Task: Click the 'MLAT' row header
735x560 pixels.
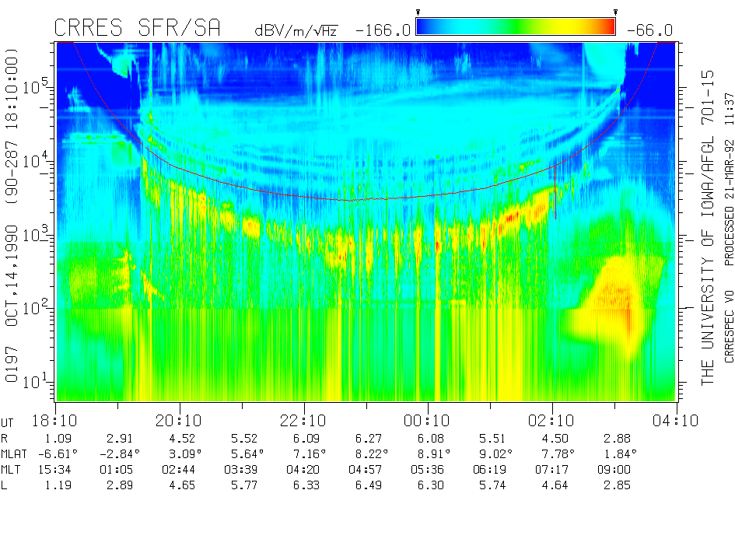Action: (x=13, y=454)
